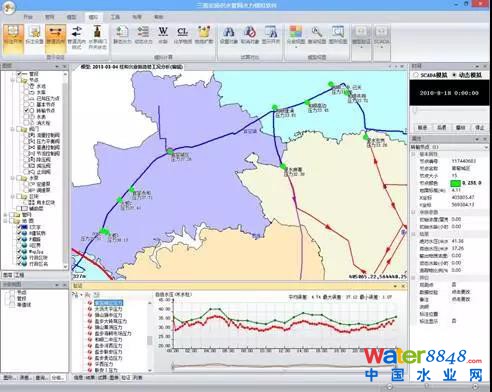
Task: Select the 动态模拟 radio button
Action: [454, 75]
